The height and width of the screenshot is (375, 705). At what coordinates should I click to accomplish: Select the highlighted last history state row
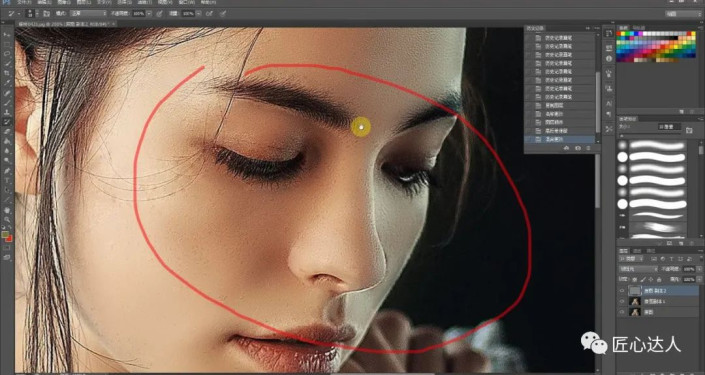click(x=559, y=139)
